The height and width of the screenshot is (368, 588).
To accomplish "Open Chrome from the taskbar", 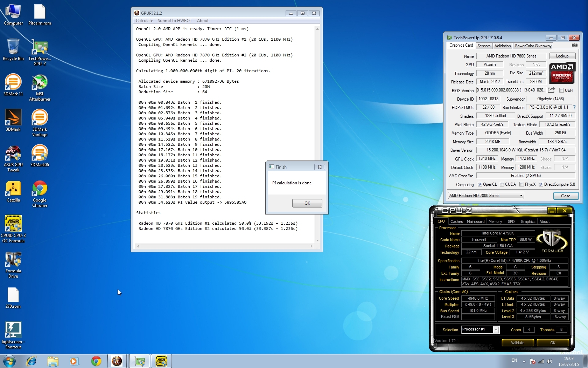I will (96, 361).
